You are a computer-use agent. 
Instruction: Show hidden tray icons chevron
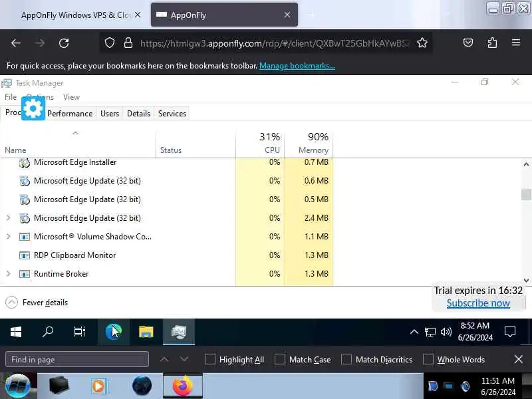tap(414, 331)
